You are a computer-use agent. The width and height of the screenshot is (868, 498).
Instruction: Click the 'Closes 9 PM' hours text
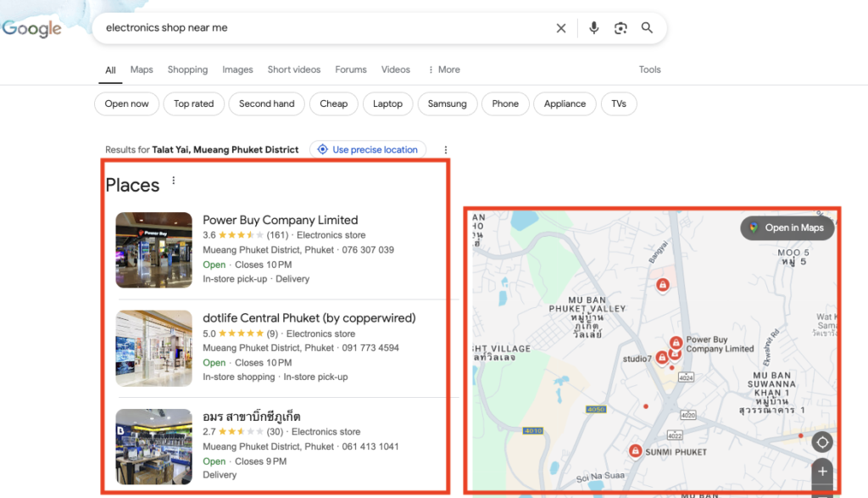pos(261,462)
